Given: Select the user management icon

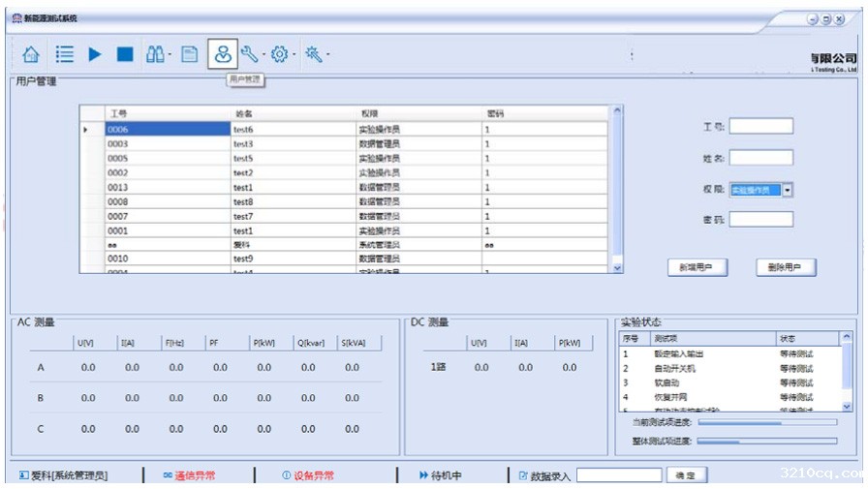Looking at the screenshot, I should point(223,54).
